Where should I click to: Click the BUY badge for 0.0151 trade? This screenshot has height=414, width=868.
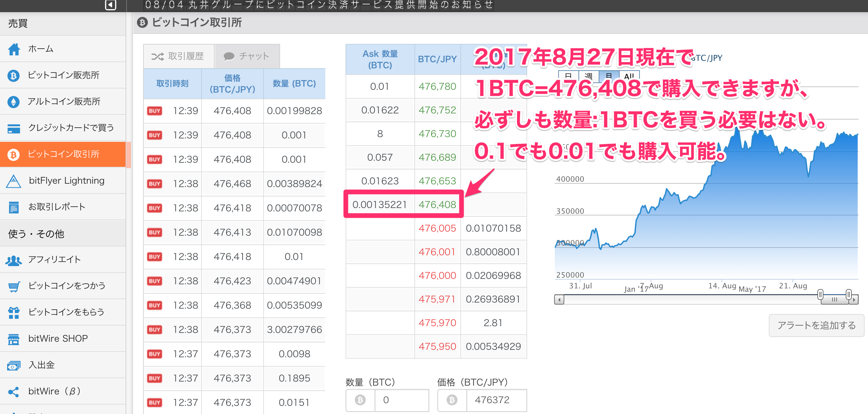click(x=155, y=403)
